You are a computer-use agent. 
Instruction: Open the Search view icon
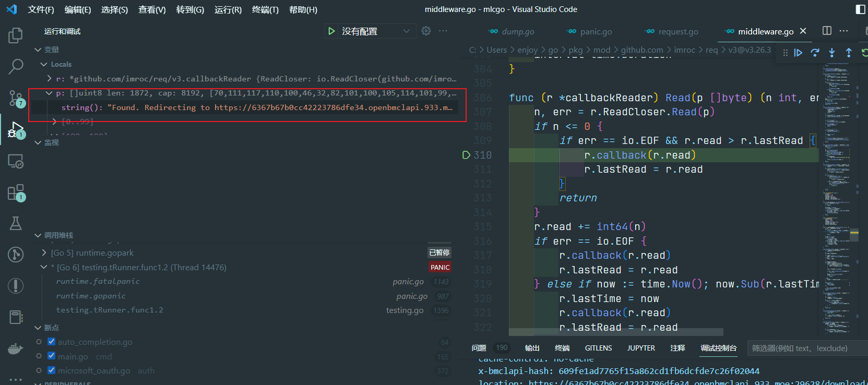(x=16, y=66)
